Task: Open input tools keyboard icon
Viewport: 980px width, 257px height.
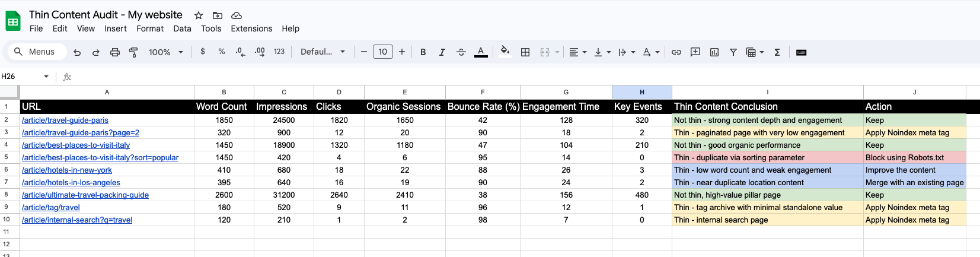Action: click(802, 52)
